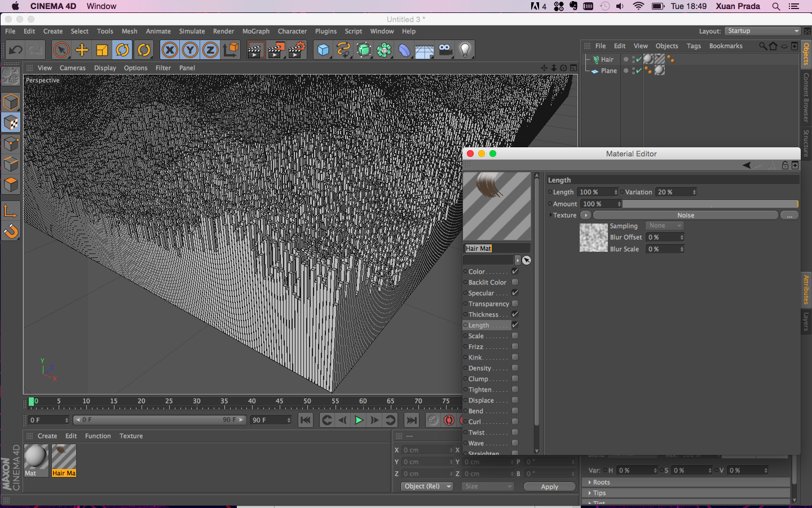Open the deformer icon
Viewport: 812px width, 508px height.
pyautogui.click(x=404, y=50)
